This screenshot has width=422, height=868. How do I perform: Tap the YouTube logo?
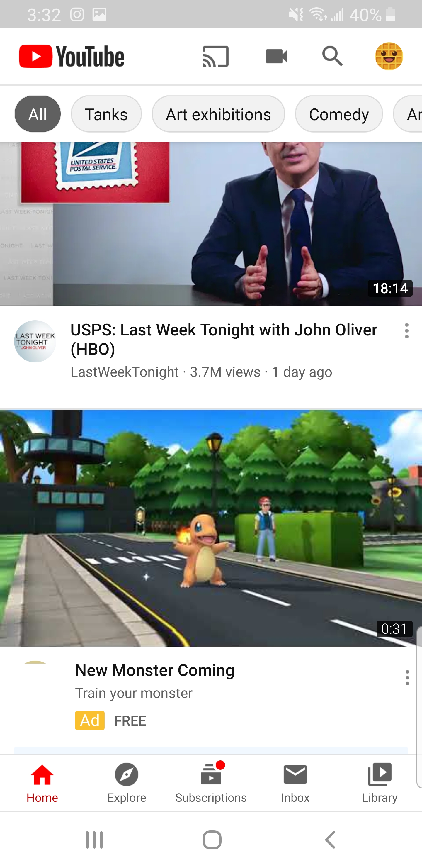[x=72, y=56]
